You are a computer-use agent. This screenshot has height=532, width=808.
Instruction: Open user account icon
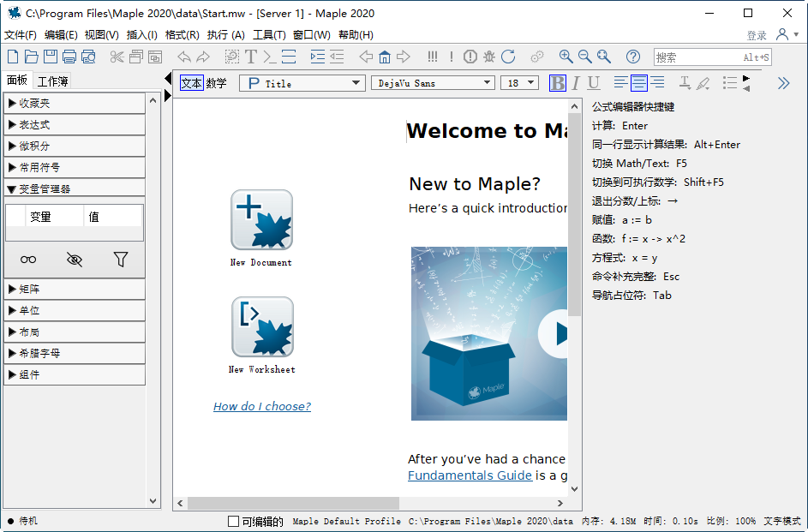782,34
